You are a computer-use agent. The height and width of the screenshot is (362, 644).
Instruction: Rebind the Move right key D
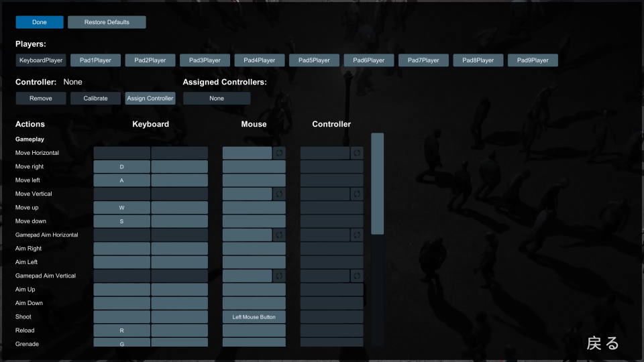(121, 167)
